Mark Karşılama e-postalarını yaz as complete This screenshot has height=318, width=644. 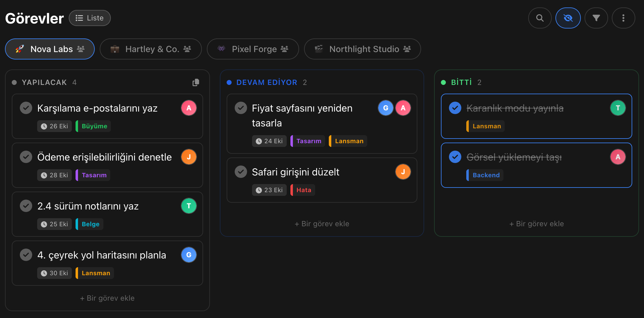click(26, 108)
